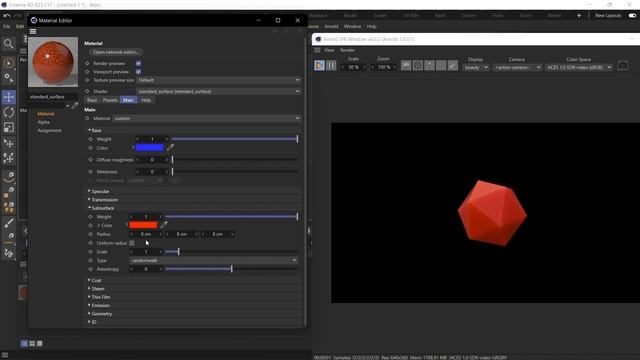Click the base color eyedropper picker
The height and width of the screenshot is (360, 640).
[x=170, y=147]
